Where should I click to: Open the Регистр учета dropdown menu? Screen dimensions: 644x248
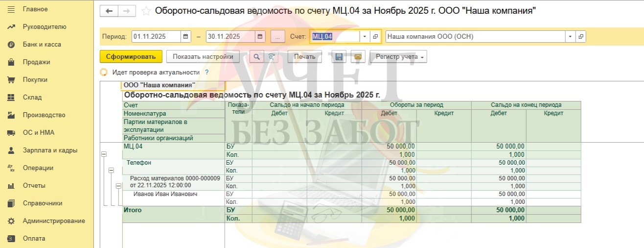coord(398,57)
